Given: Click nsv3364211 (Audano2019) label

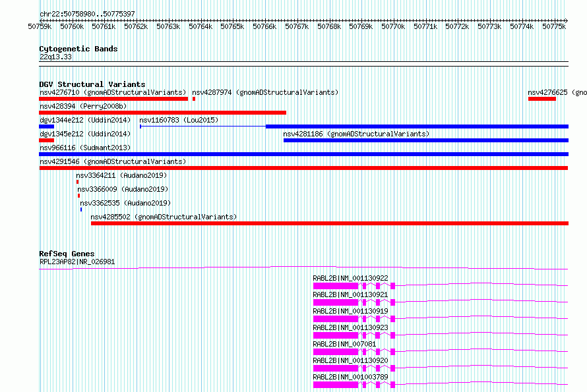Looking at the screenshot, I should click(121, 175).
